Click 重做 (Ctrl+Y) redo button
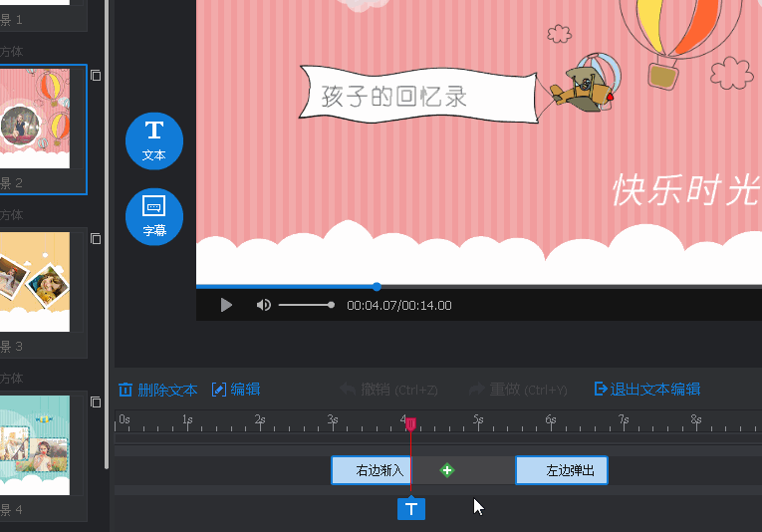Image resolution: width=762 pixels, height=532 pixels. tap(518, 390)
